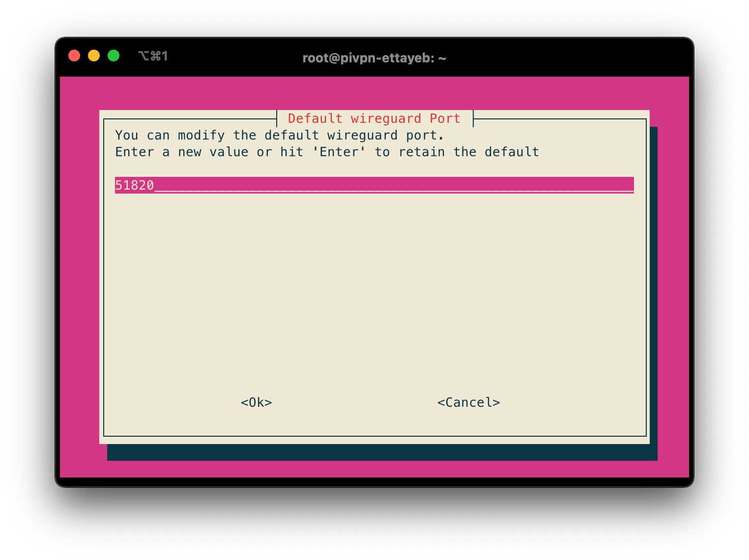The width and height of the screenshot is (749, 560).
Task: Select the <Cancel> button
Action: (x=468, y=402)
